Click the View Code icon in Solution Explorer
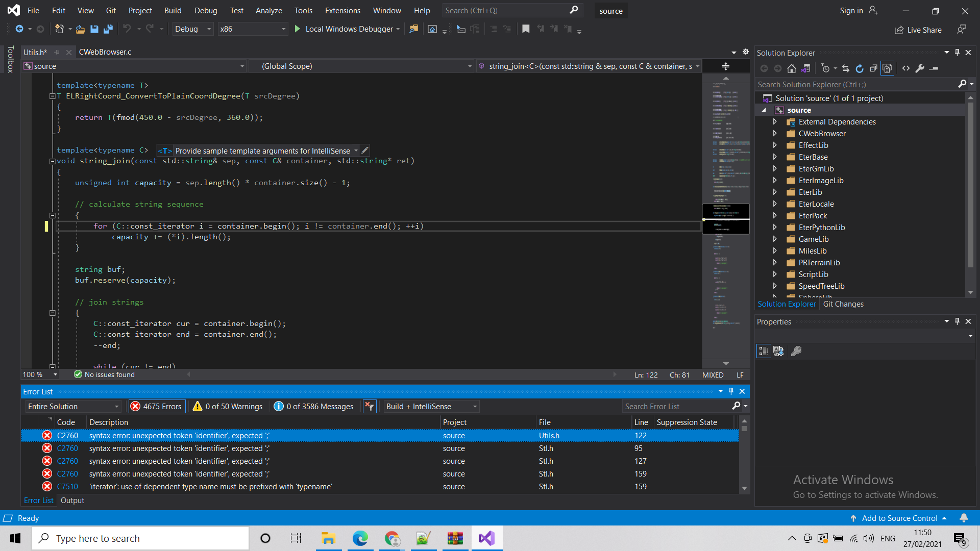Image resolution: width=980 pixels, height=551 pixels. point(906,68)
